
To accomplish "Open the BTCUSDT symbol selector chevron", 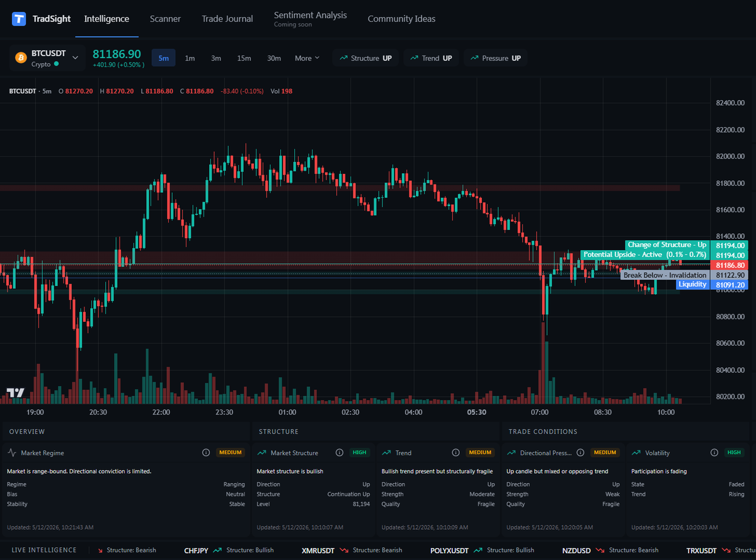I will [x=76, y=58].
